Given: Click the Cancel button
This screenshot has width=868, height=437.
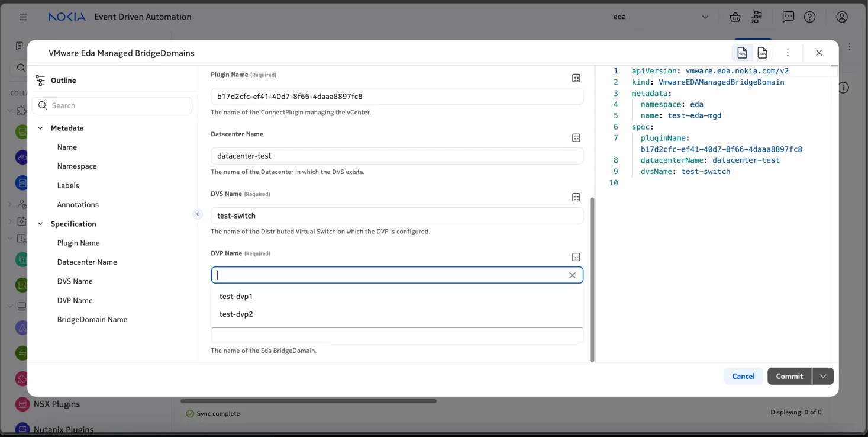Looking at the screenshot, I should point(743,376).
